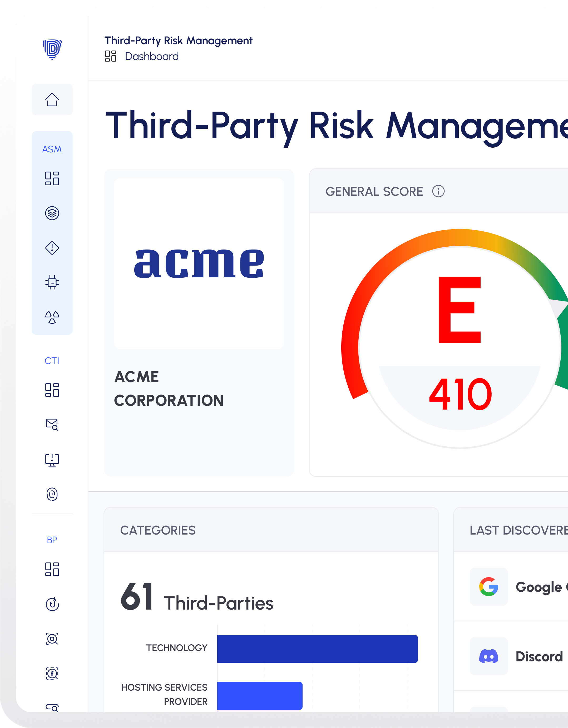Open the CTI dashboard grid icon
Screen dimensions: 568x728
coord(52,390)
